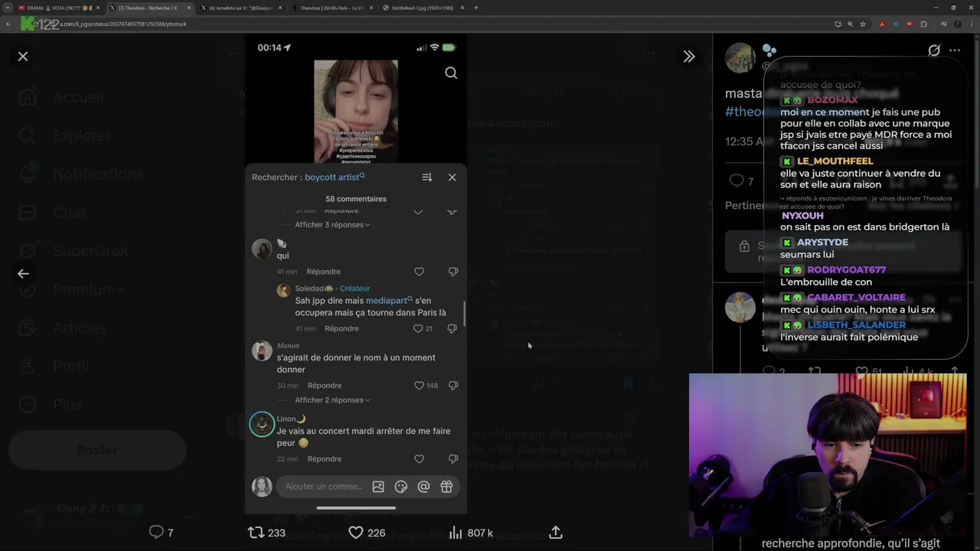The width and height of the screenshot is (980, 551).
Task: Go back with browser back arrow
Action: tap(8, 24)
